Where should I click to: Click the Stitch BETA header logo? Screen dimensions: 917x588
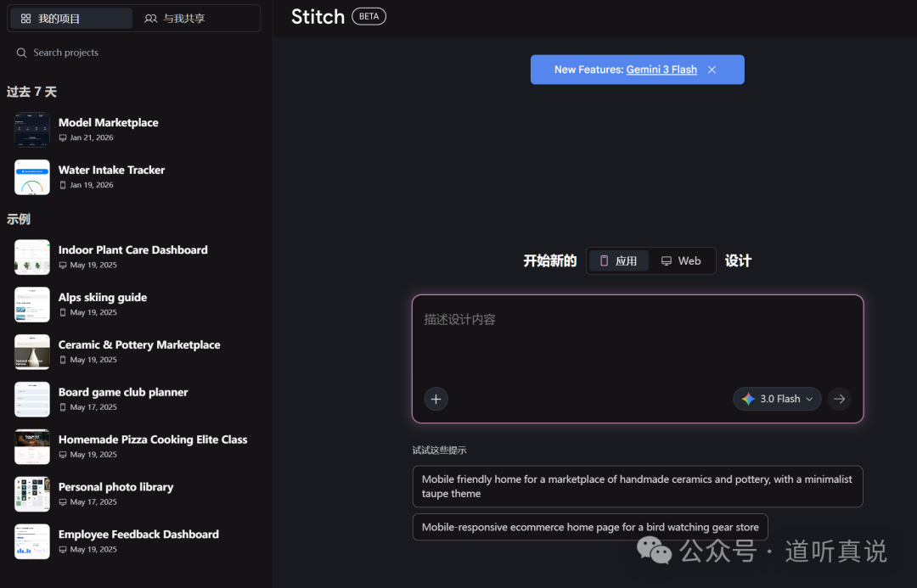click(x=318, y=15)
